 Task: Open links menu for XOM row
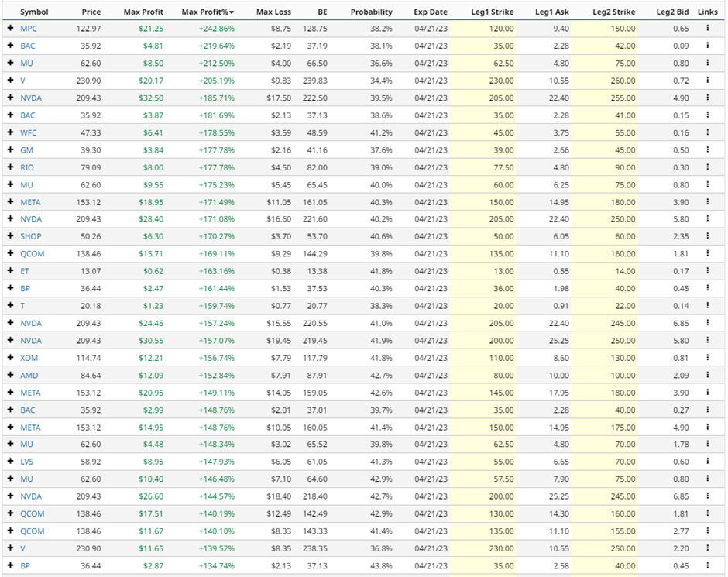click(x=708, y=358)
